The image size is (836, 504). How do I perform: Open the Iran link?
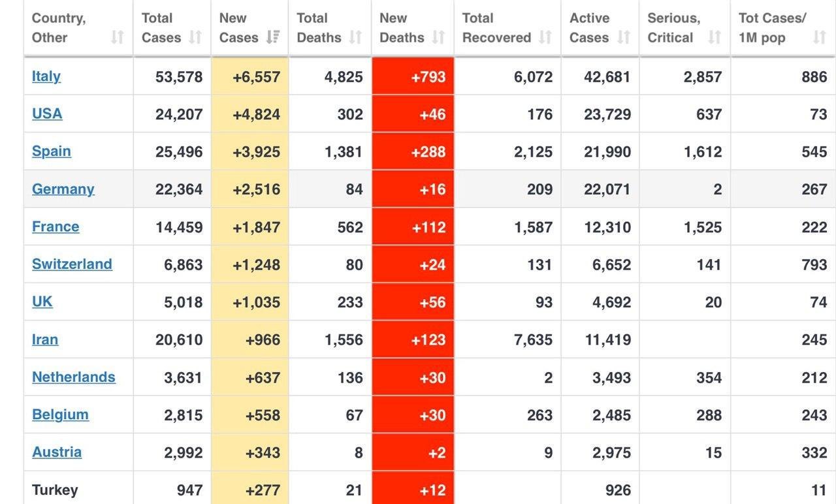(45, 339)
